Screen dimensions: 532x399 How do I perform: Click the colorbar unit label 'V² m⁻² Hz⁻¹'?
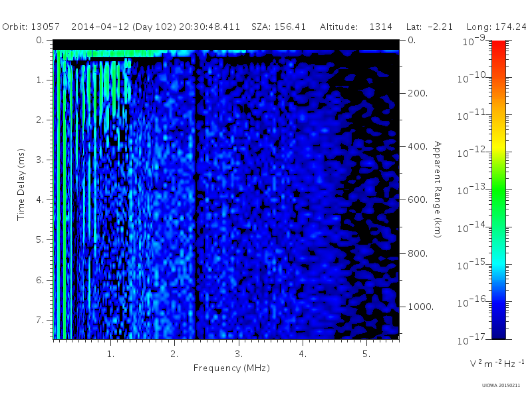click(497, 364)
